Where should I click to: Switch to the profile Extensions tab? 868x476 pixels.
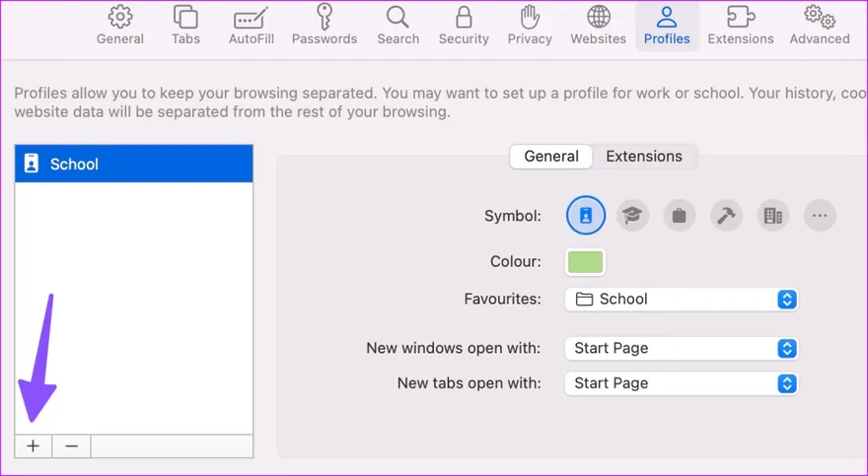[x=643, y=157]
